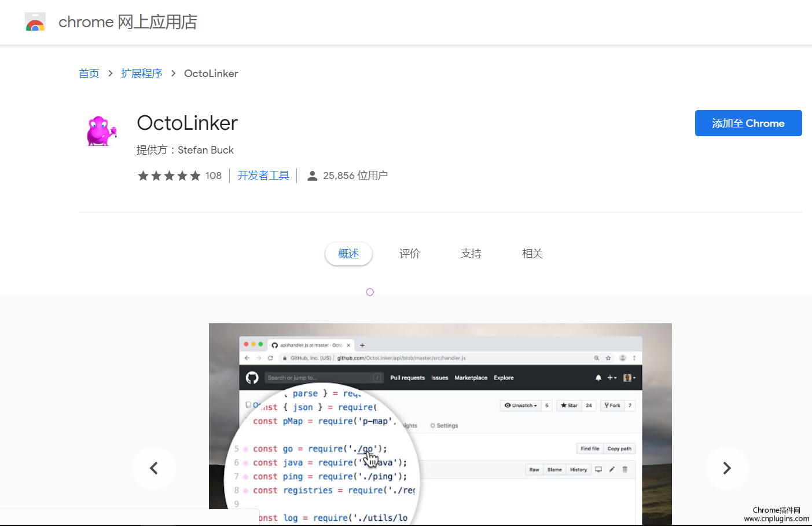Image resolution: width=812 pixels, height=526 pixels.
Task: Click the 添加至 Chrome button
Action: coord(748,123)
